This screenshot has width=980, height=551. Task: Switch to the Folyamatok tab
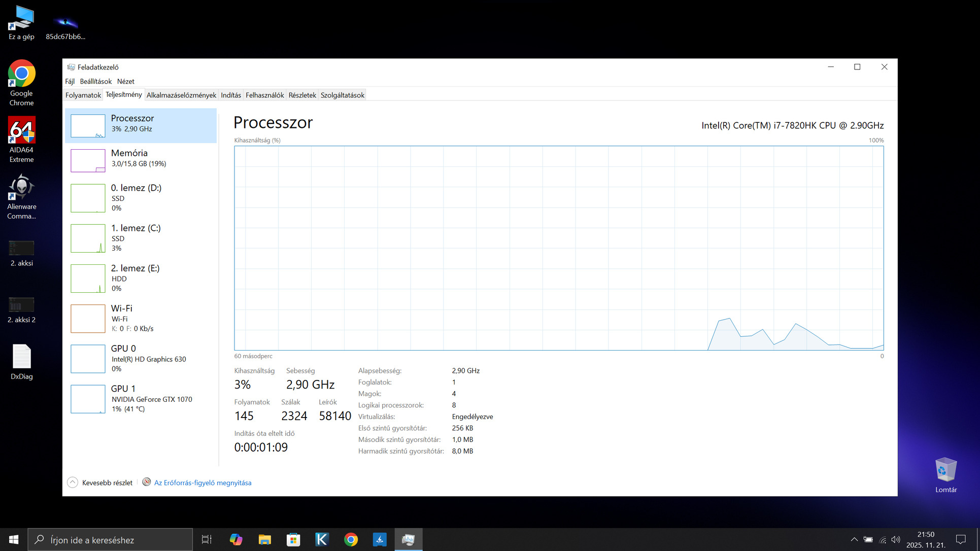point(83,95)
